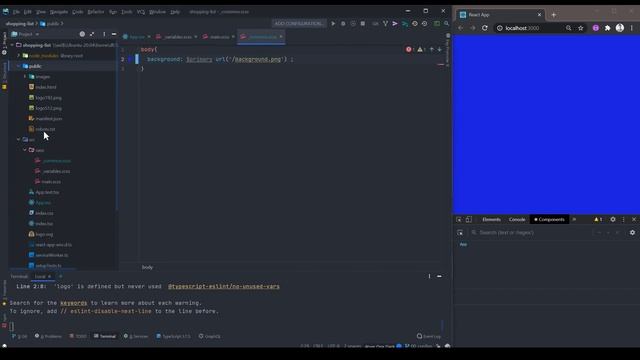Click the purple arrow icon in IDE toolbar
Image resolution: width=640 pixels, height=360 pixels.
[x=395, y=24]
